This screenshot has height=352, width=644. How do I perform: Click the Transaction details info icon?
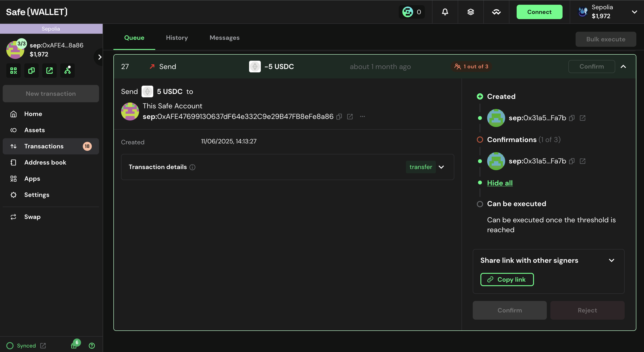click(x=192, y=167)
